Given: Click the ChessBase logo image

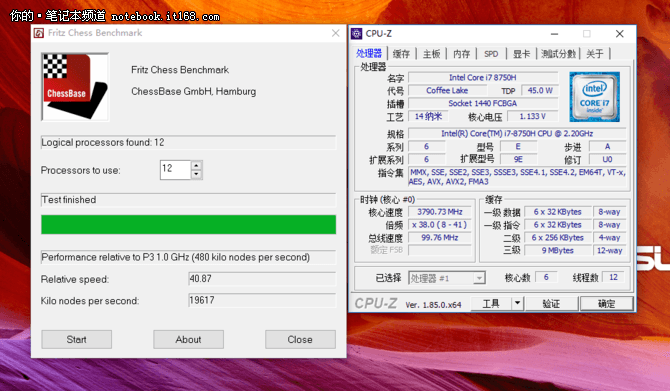Looking at the screenshot, I should coord(75,87).
